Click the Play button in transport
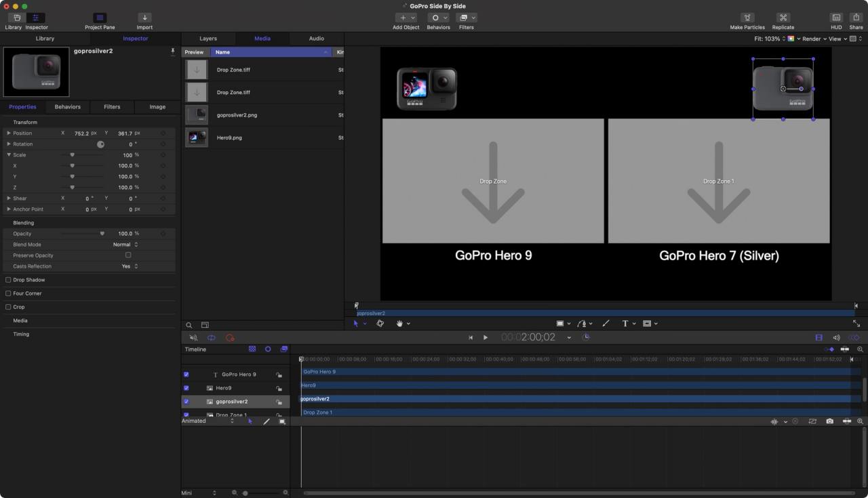The width and height of the screenshot is (868, 498). 486,337
